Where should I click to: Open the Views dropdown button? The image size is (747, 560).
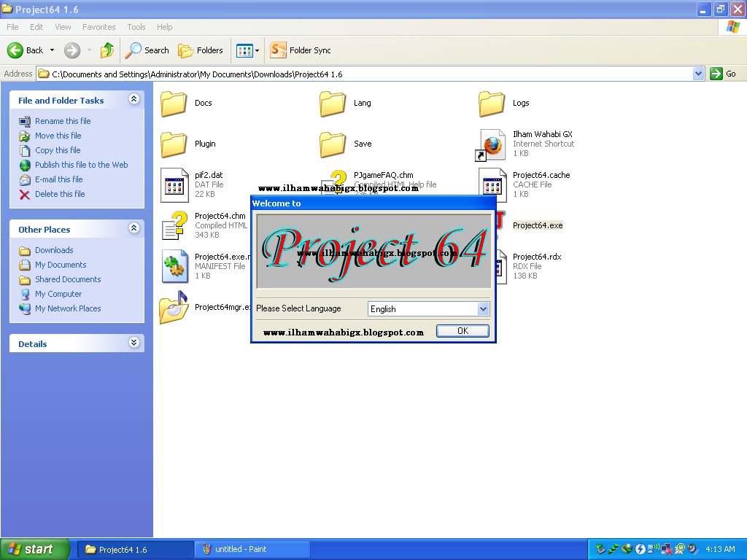(x=247, y=50)
